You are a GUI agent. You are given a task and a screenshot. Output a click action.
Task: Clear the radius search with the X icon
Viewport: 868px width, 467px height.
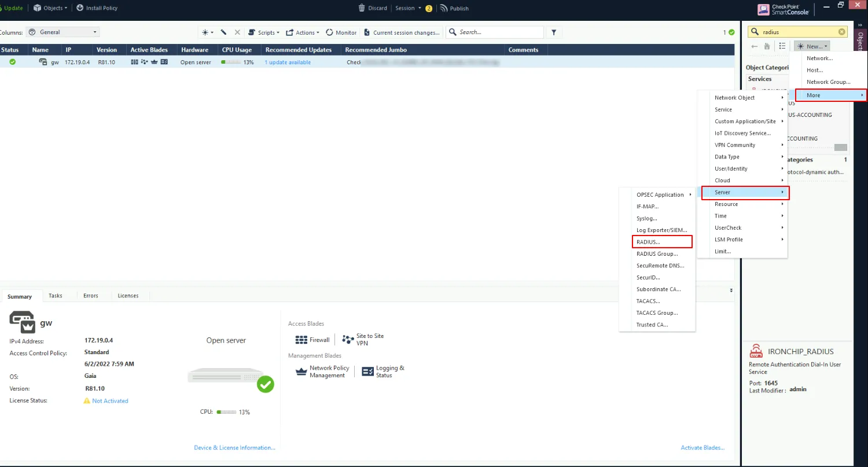pyautogui.click(x=842, y=32)
